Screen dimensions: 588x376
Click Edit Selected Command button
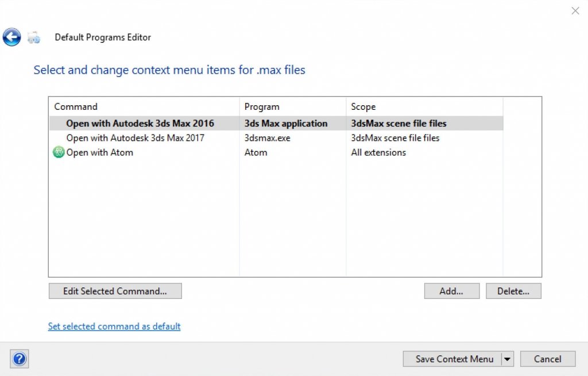[x=115, y=291]
